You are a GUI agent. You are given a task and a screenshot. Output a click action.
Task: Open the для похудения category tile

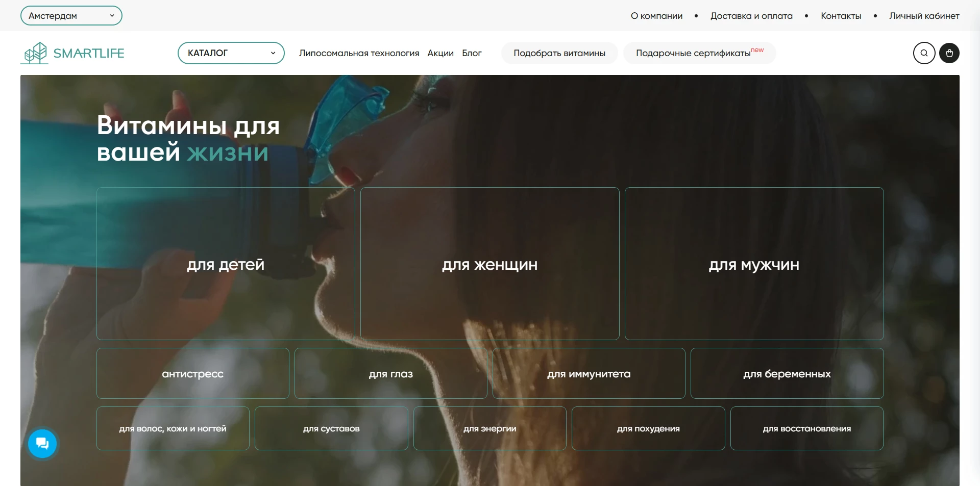click(x=648, y=428)
